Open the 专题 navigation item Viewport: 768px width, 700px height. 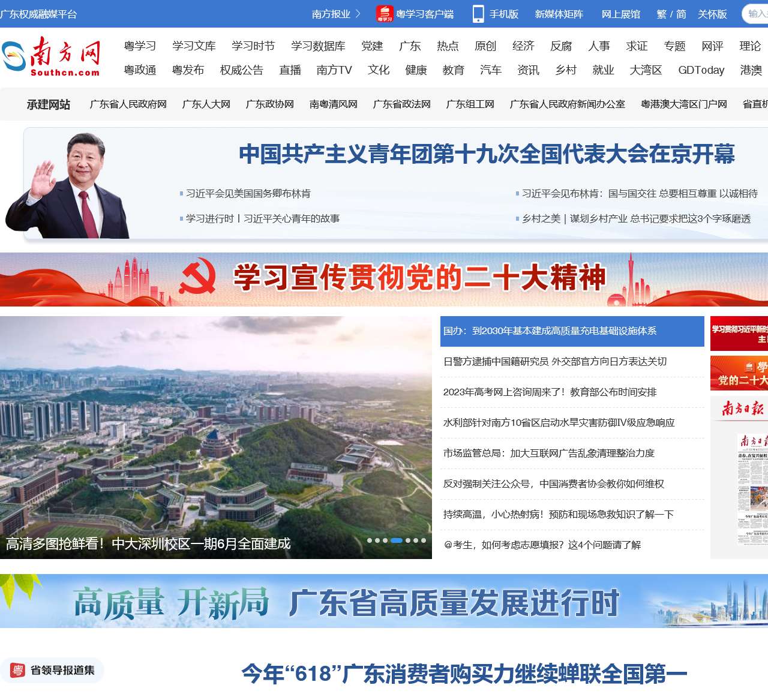pyautogui.click(x=674, y=46)
